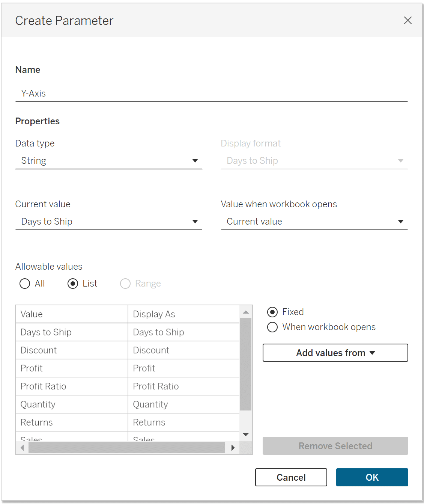Open the Current value dropdown
This screenshot has height=504, width=424.
(109, 222)
